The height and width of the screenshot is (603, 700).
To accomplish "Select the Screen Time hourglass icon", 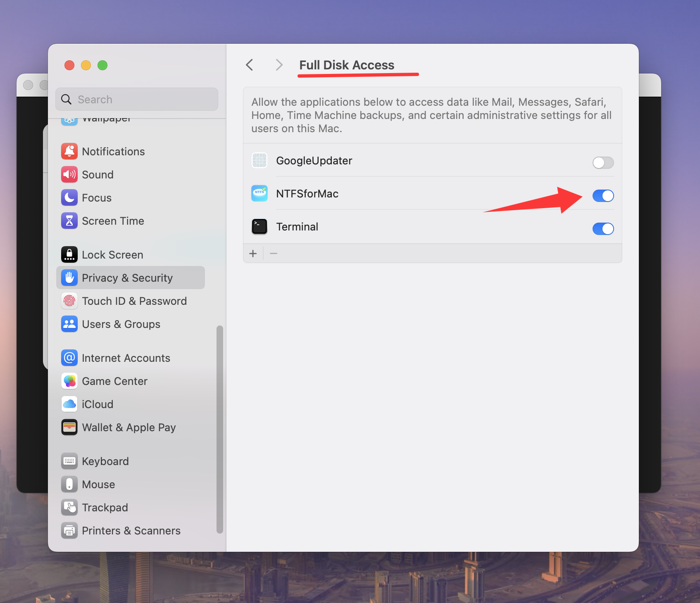I will click(69, 221).
